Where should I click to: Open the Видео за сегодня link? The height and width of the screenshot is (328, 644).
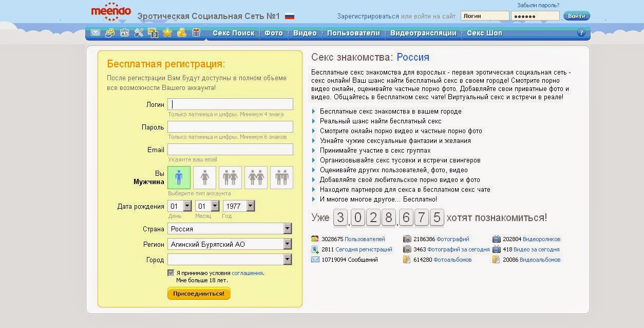[x=537, y=249]
